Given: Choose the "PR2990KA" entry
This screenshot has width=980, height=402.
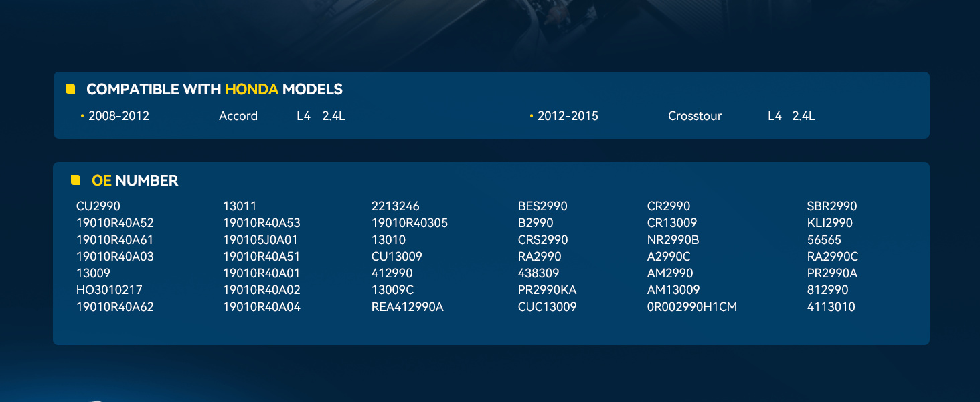Looking at the screenshot, I should pyautogui.click(x=548, y=290).
